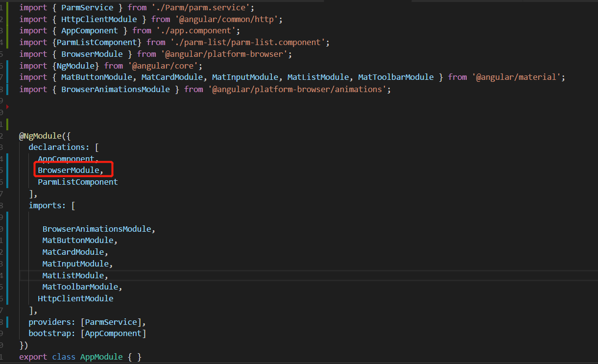Select the AppComponent entry under bootstrap
This screenshot has width=598, height=364.
(113, 333)
